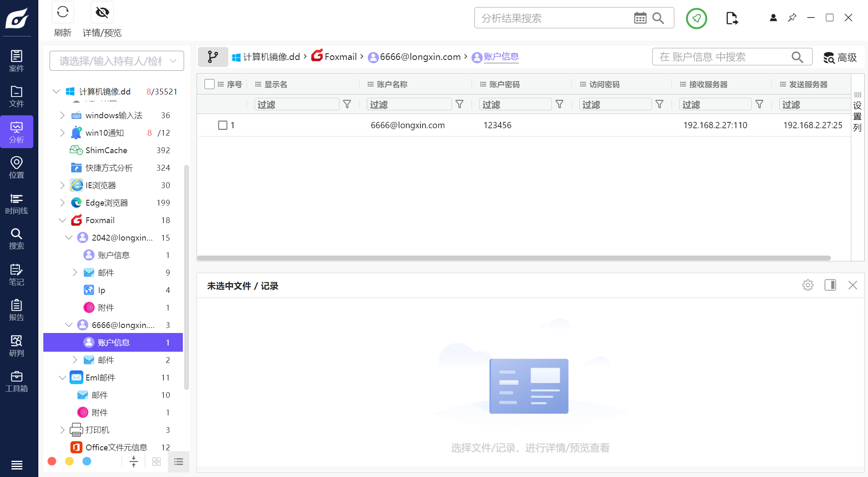
Task: Expand the windows输入法 tree node
Action: tap(62, 115)
